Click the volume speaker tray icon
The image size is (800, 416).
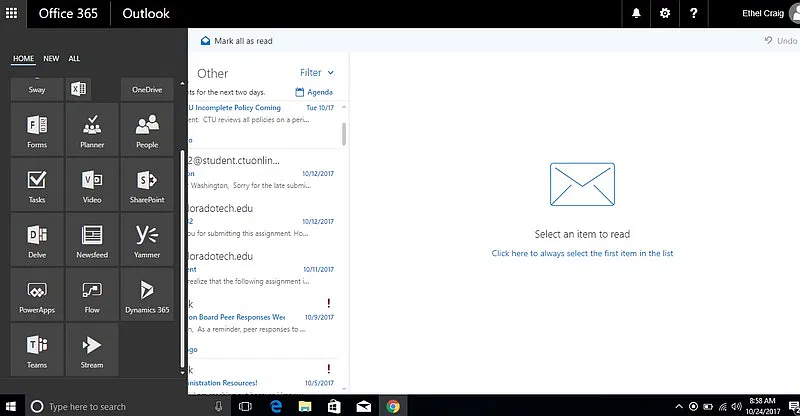click(x=736, y=406)
